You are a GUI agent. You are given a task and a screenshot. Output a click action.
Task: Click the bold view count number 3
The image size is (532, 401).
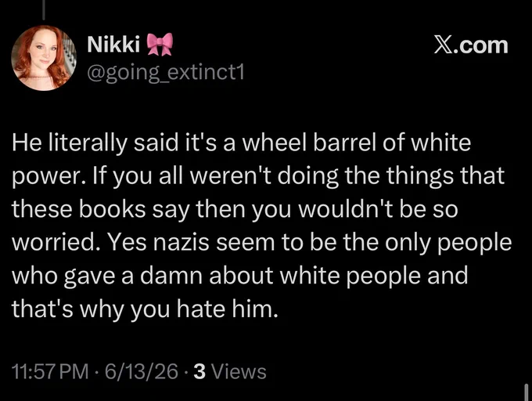[x=199, y=371]
